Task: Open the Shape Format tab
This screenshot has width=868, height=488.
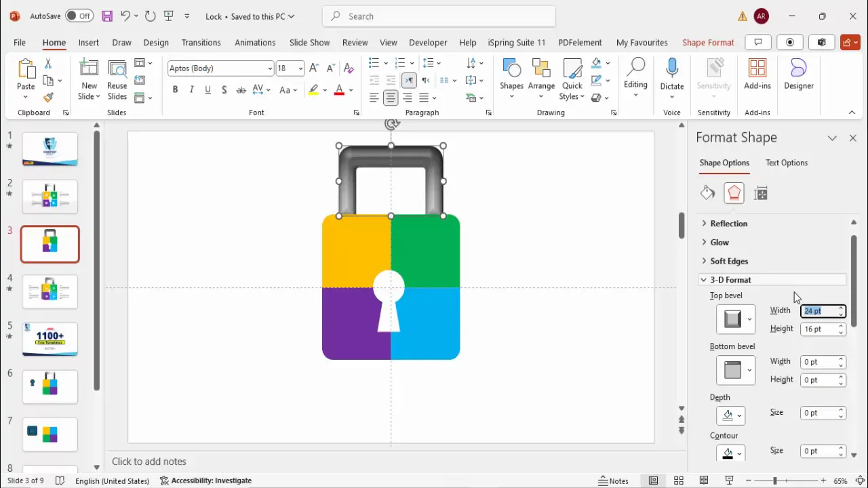Action: point(708,42)
